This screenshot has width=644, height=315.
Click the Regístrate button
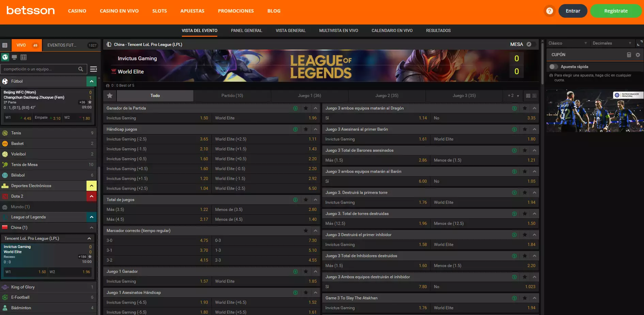[616, 11]
